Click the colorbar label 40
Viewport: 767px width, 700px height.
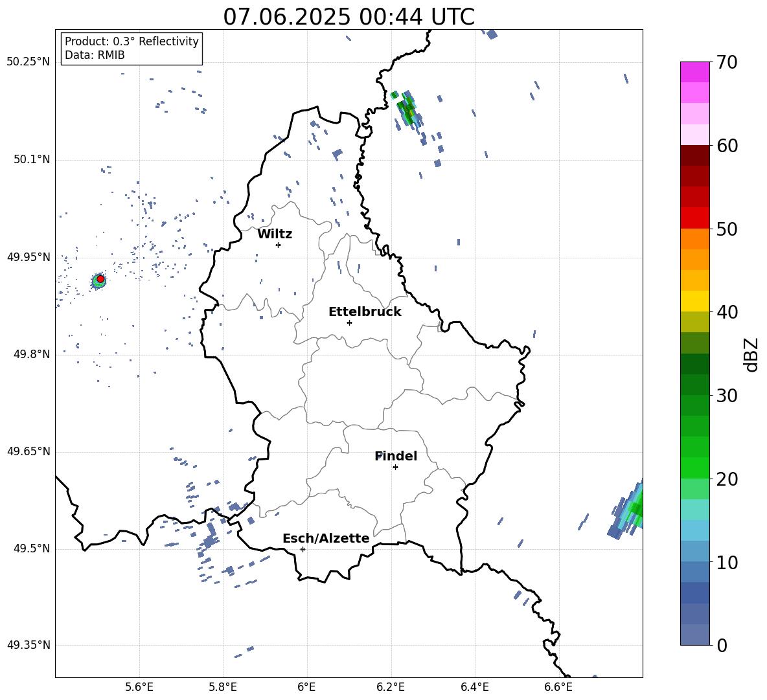[x=727, y=312]
